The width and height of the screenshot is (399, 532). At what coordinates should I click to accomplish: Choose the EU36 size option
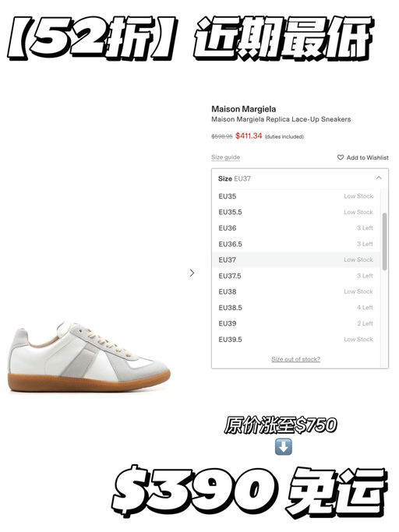(296, 228)
